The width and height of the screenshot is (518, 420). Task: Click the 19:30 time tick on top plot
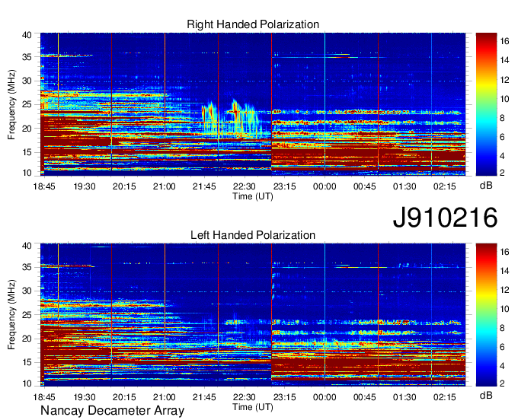(85, 186)
